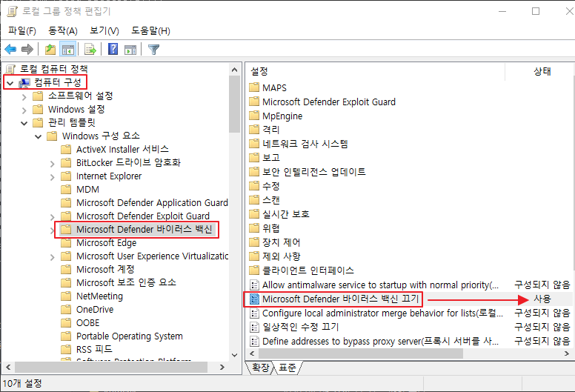Click the filter funnel icon
The image size is (575, 392).
pos(153,49)
